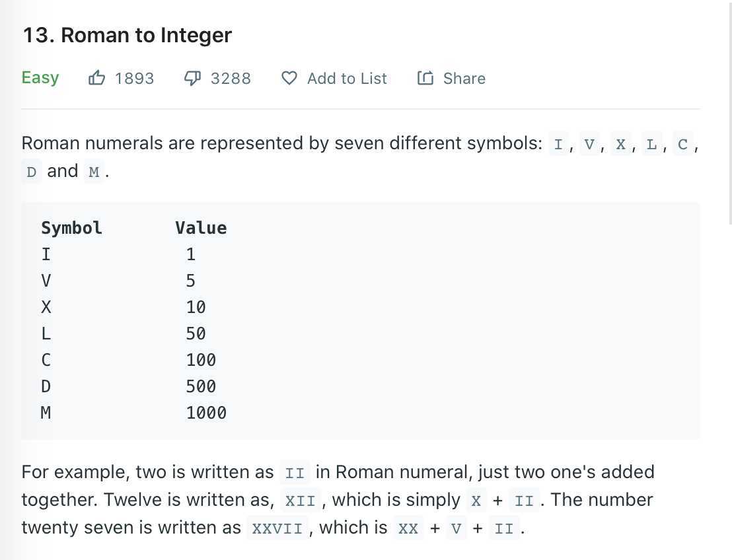Select the Add to List label
The image size is (732, 560).
tap(347, 79)
